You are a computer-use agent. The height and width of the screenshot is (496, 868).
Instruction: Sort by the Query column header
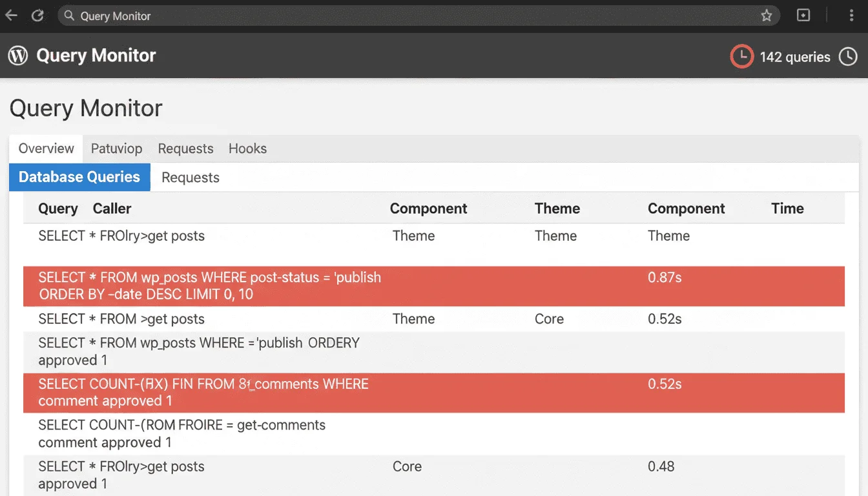coord(58,209)
